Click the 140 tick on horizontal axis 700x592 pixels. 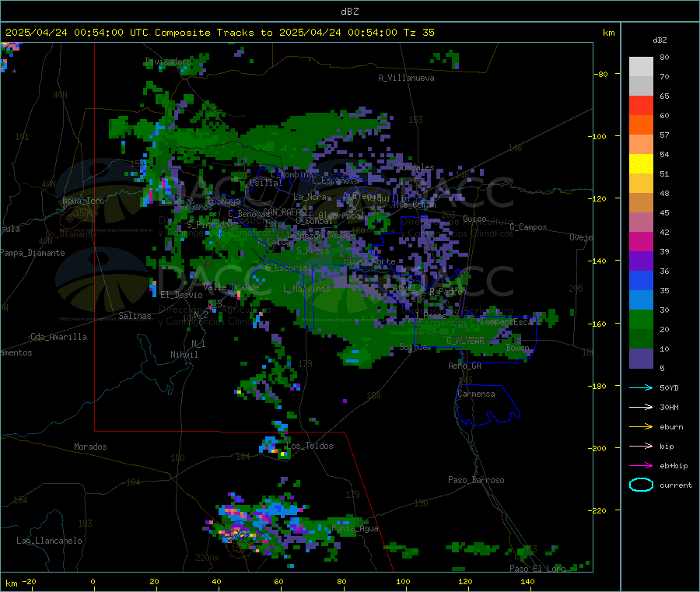[527, 581]
